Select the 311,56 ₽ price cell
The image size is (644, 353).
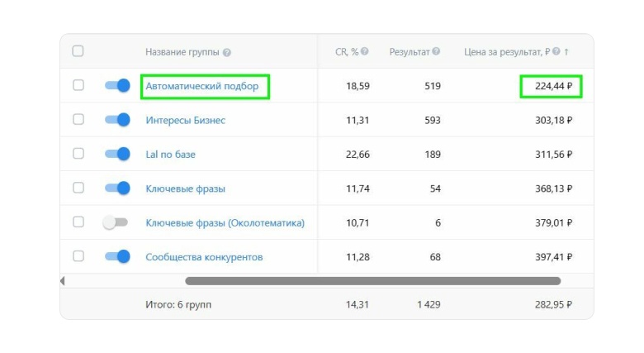click(553, 155)
